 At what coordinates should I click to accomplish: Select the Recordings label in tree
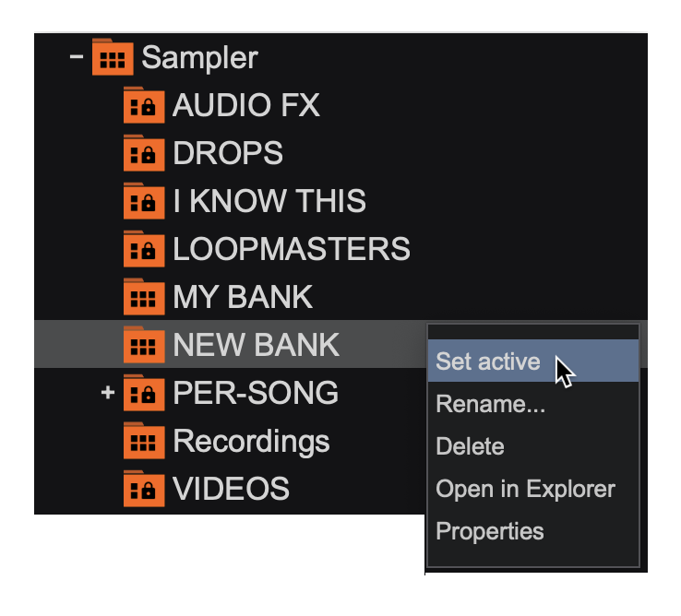(251, 442)
